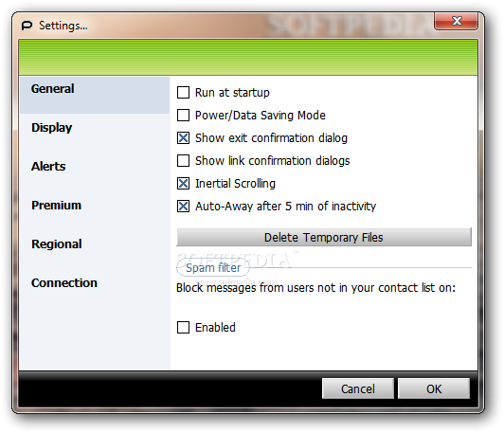Confirm settings with OK button
Screen dimensions: 504x433
point(434,388)
